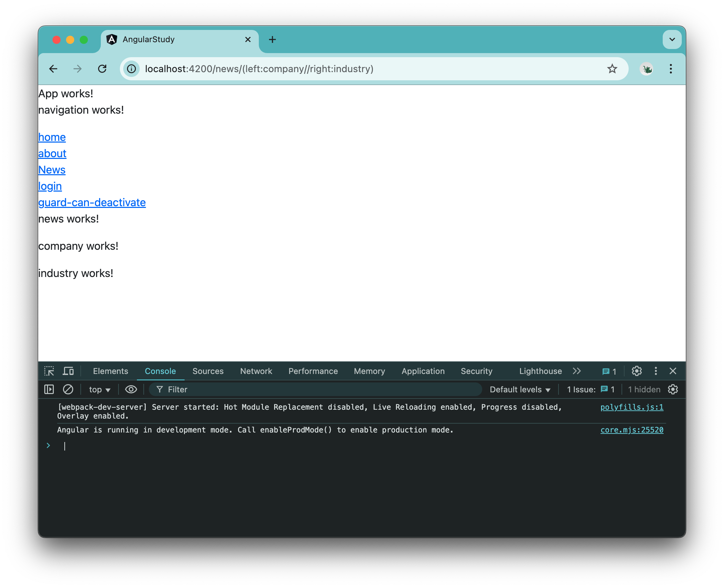Open the console settings gear
The width and height of the screenshot is (724, 588).
[x=673, y=389]
